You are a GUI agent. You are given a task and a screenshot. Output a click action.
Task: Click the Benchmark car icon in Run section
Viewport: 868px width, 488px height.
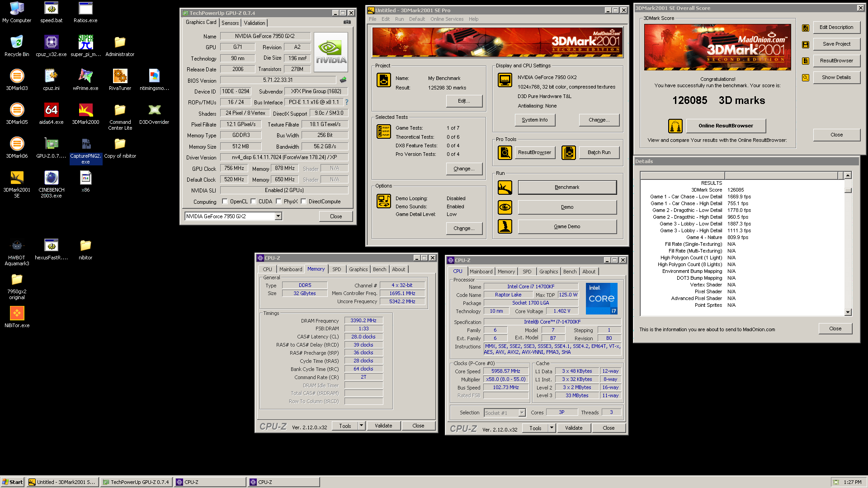[505, 188]
